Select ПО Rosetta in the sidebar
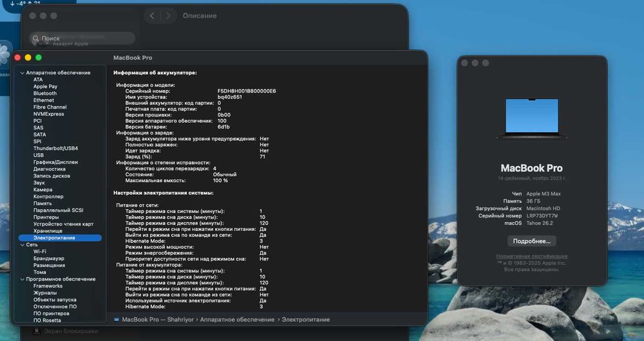 (47, 320)
